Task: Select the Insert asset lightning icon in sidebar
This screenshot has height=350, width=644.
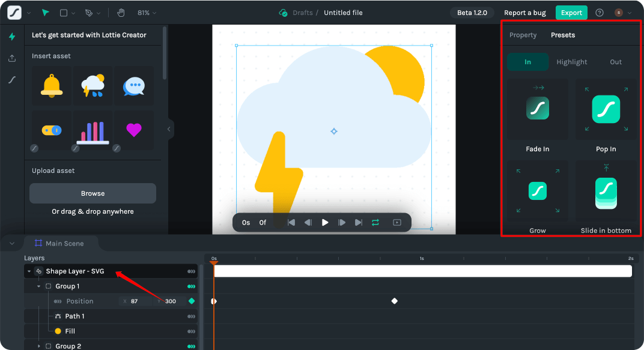Action: tap(11, 37)
